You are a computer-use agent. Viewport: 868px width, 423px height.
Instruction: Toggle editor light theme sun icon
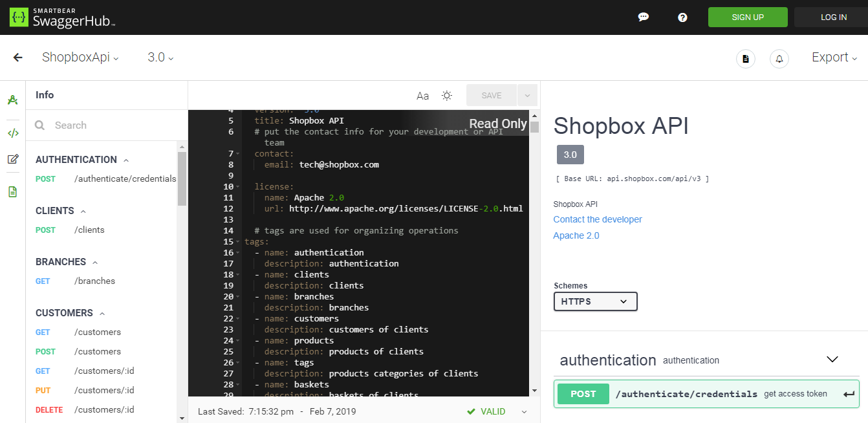click(447, 96)
